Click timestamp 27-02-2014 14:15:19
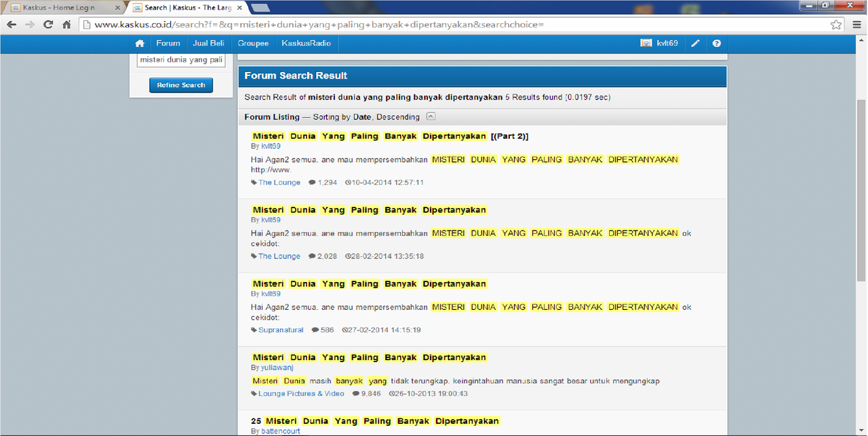The height and width of the screenshot is (436, 868). (x=384, y=330)
